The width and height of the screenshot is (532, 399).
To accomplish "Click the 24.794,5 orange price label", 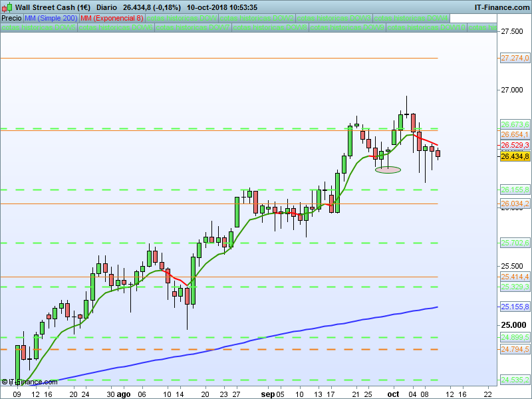I will tap(515, 348).
